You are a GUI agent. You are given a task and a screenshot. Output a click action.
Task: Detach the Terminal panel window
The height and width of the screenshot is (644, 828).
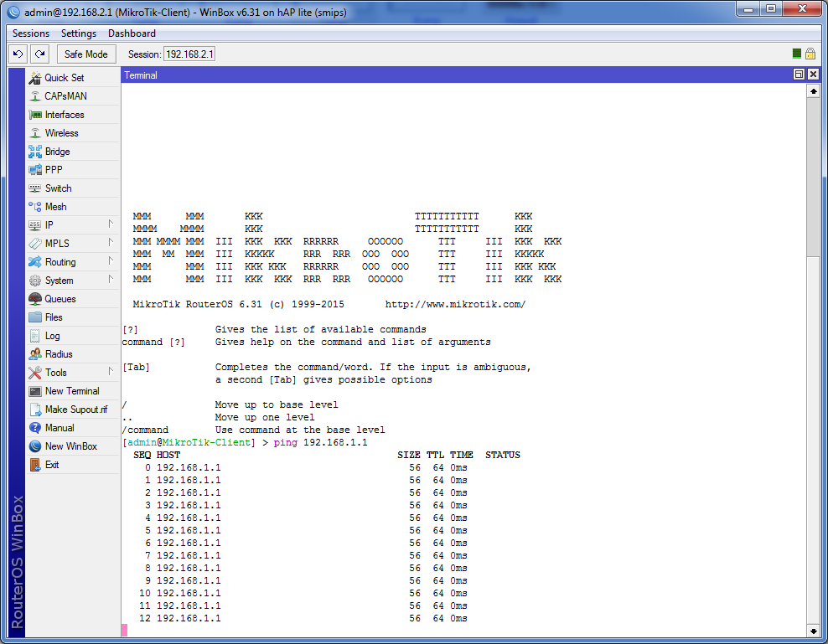tap(799, 75)
